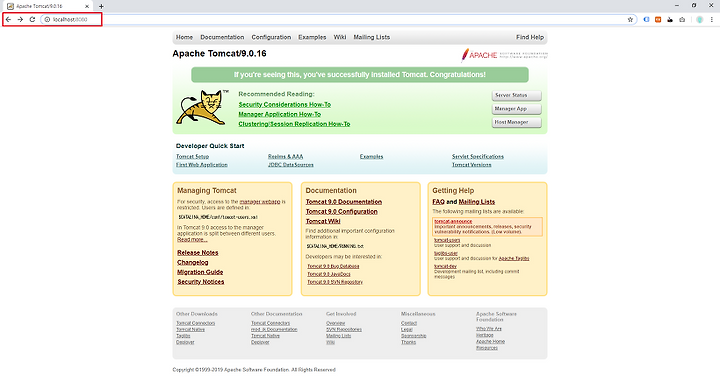Open tomcat-announce mailing list link
720x389 pixels.
pyautogui.click(x=453, y=221)
